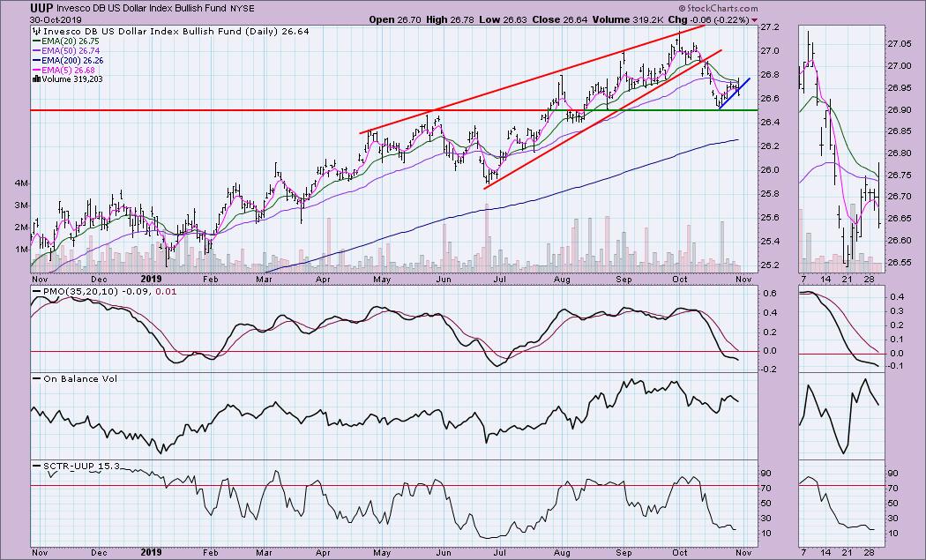926x560 pixels.
Task: Select the EMA(20) 26.75 legend entry
Action: [x=70, y=41]
